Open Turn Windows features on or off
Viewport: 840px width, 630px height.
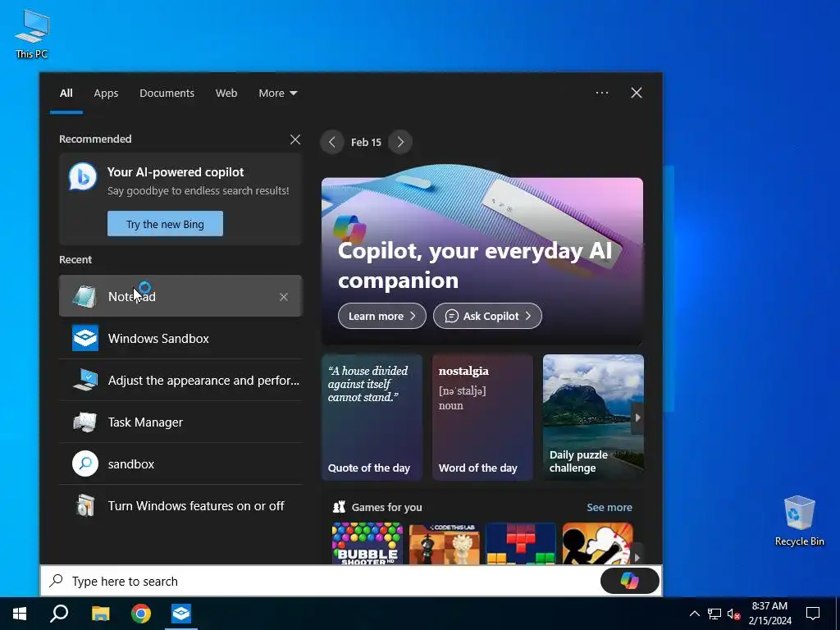[180, 505]
